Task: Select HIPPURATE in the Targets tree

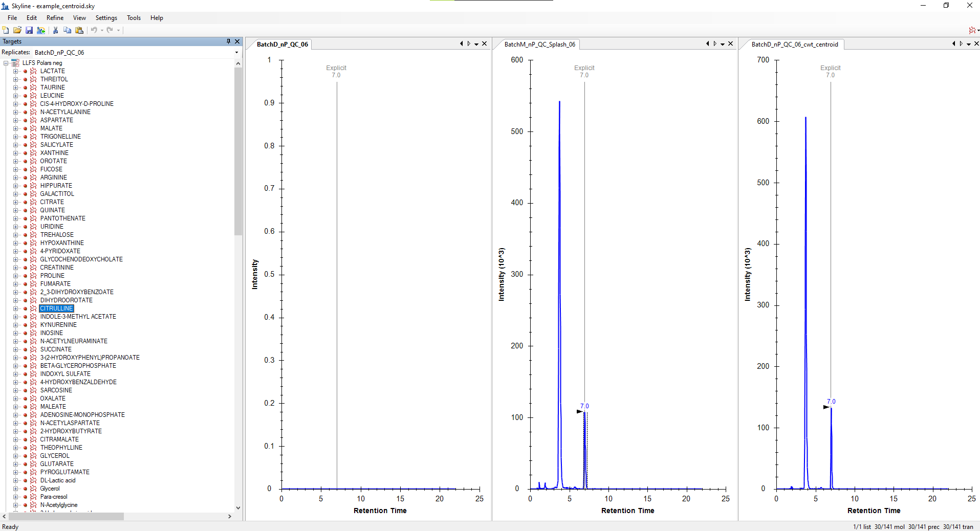Action: (56, 186)
